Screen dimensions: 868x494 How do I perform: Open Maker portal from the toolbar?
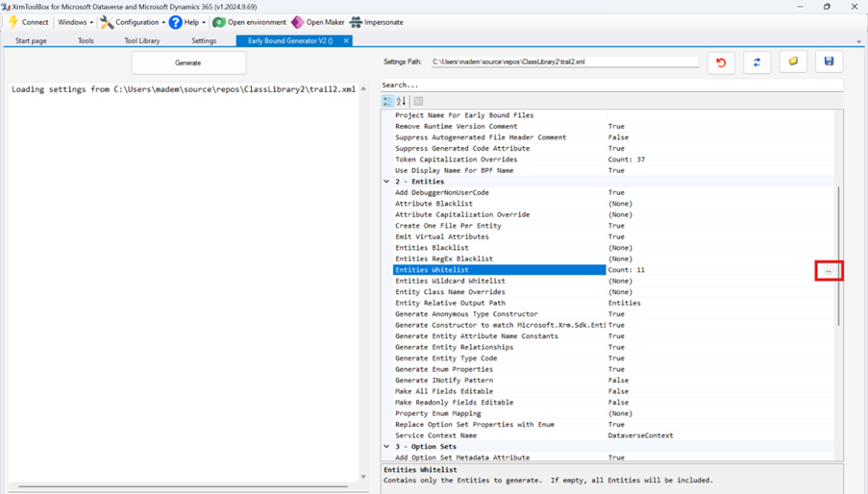point(318,22)
